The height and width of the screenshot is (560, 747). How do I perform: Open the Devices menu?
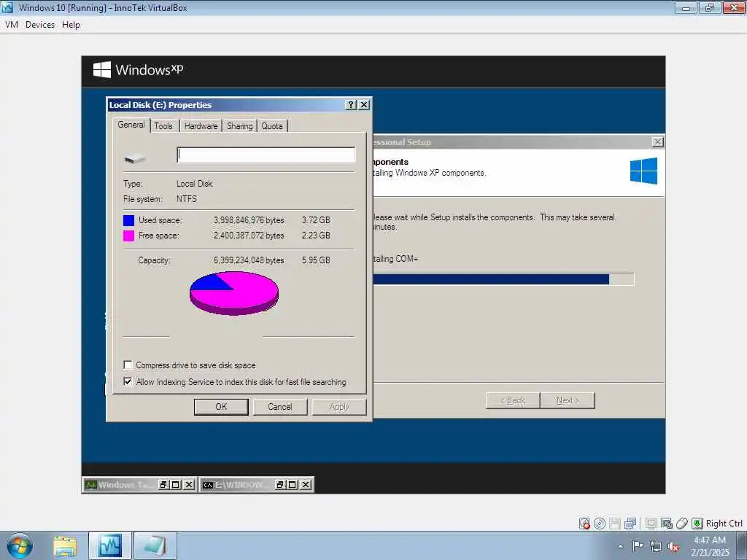[40, 25]
